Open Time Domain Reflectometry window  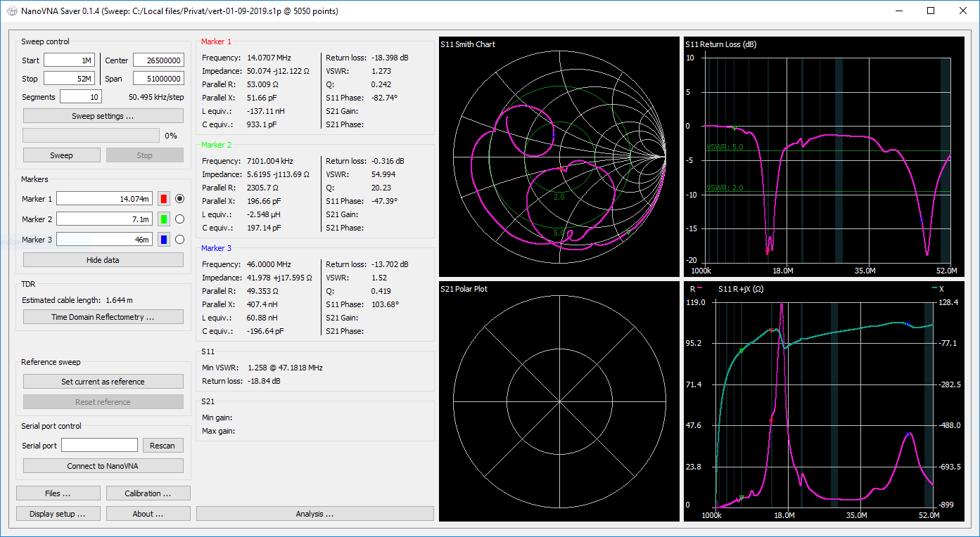[x=103, y=317]
